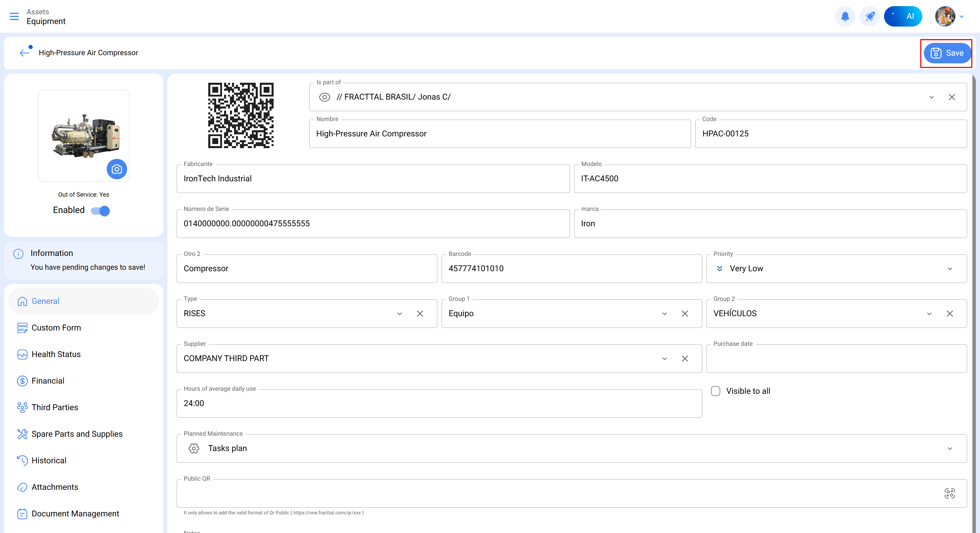
Task: Click the equipment QR code image
Action: tap(241, 115)
